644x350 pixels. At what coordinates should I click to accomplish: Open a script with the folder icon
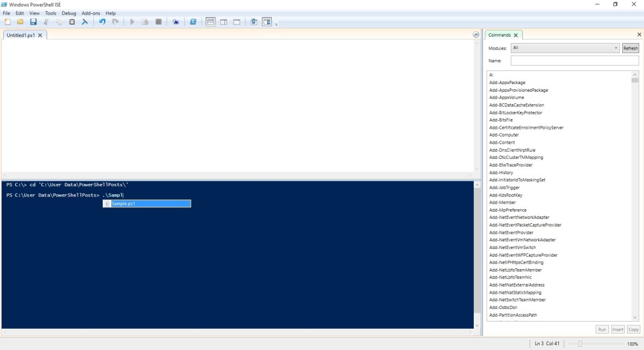pos(20,22)
